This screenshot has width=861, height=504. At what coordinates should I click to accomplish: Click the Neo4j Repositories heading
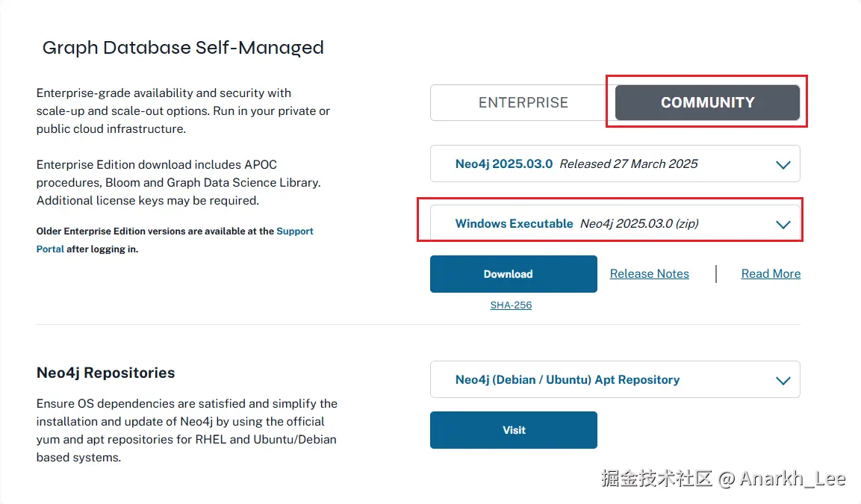(x=105, y=373)
